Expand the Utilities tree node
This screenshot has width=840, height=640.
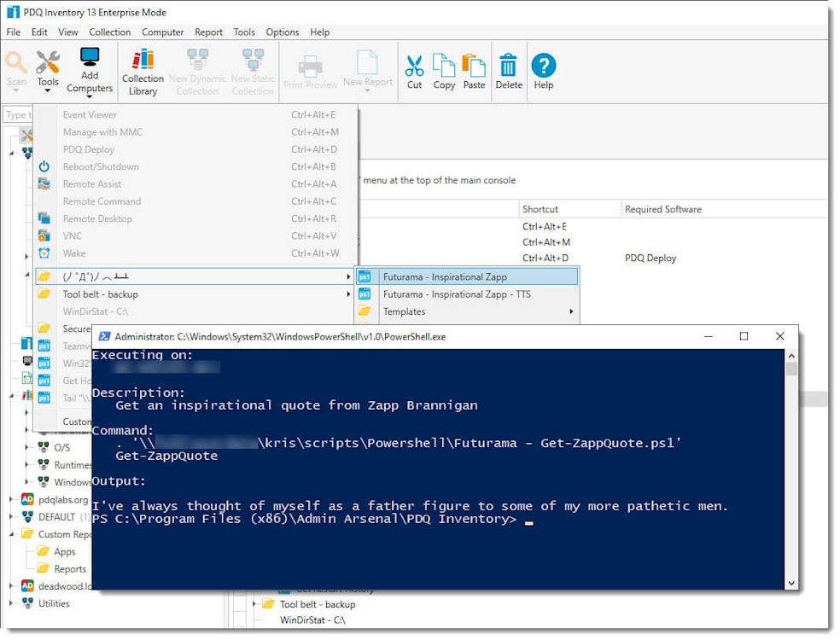coord(11,603)
